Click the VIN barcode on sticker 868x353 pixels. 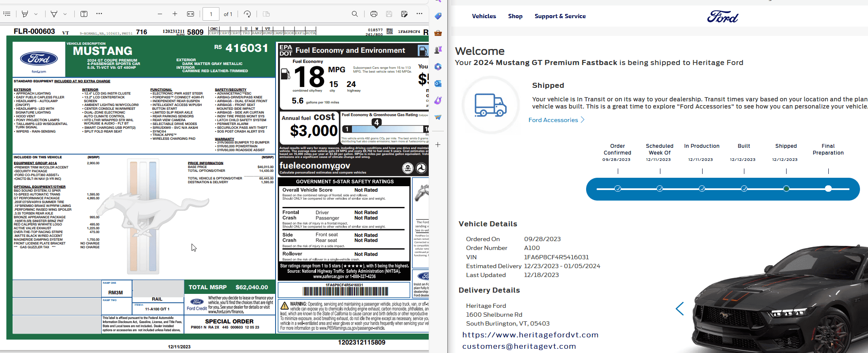pos(345,291)
